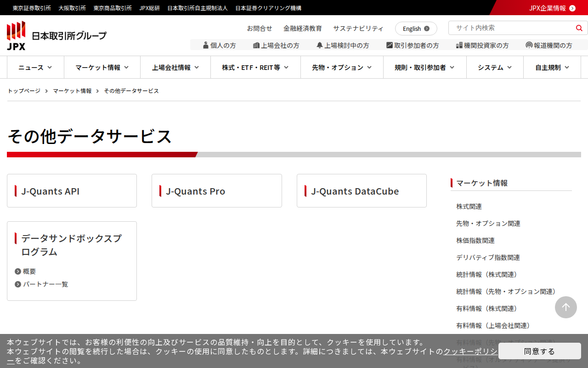588x368 pixels.
Task: Click the back-to-top arrow button
Action: (566, 307)
